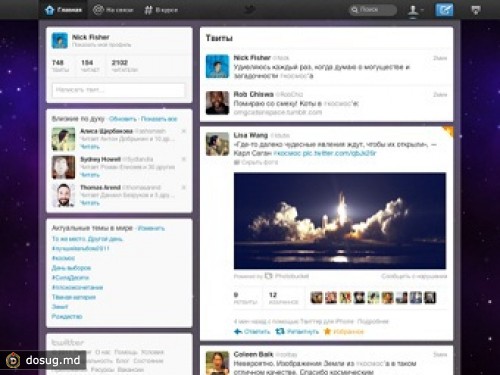Image resolution: width=500 pixels, height=375 pixels.
Task: Click the Twitter bird logo in top bar
Action: click(x=250, y=10)
